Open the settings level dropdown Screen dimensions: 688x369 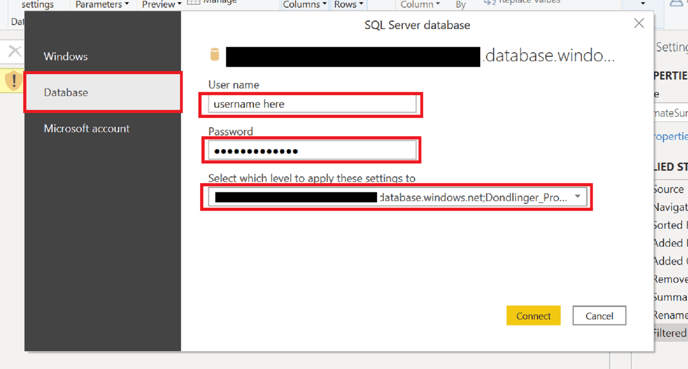(397, 197)
